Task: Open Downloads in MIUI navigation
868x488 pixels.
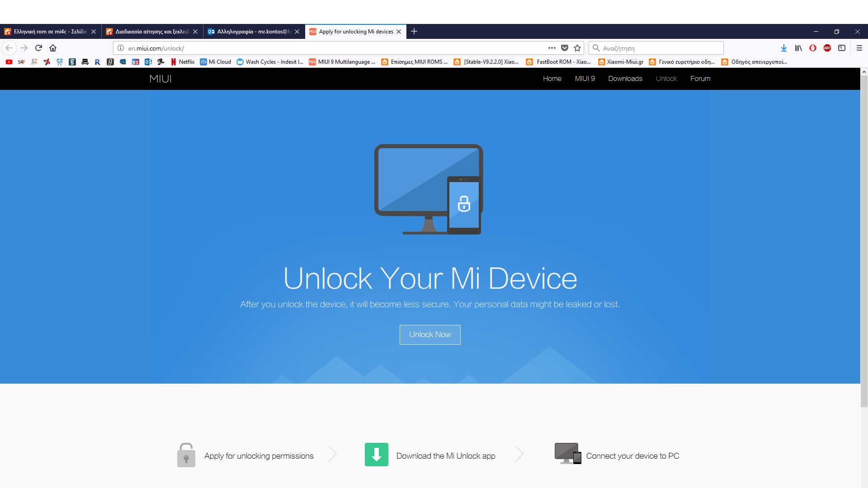Action: pyautogui.click(x=625, y=79)
